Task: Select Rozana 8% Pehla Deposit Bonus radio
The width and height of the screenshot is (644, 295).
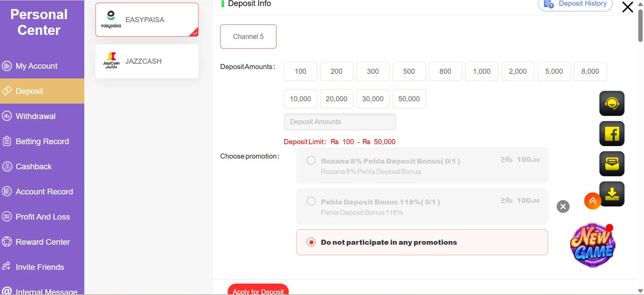Action: (311, 161)
